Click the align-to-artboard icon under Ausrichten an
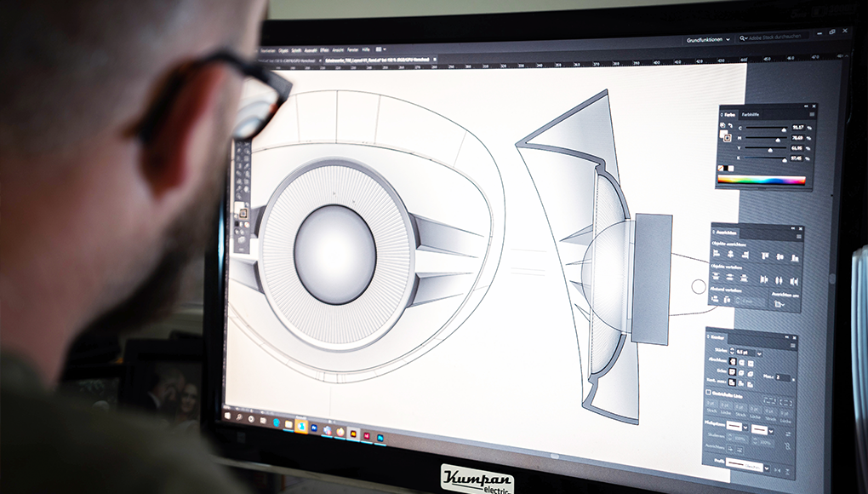This screenshot has width=868, height=494. tap(778, 303)
